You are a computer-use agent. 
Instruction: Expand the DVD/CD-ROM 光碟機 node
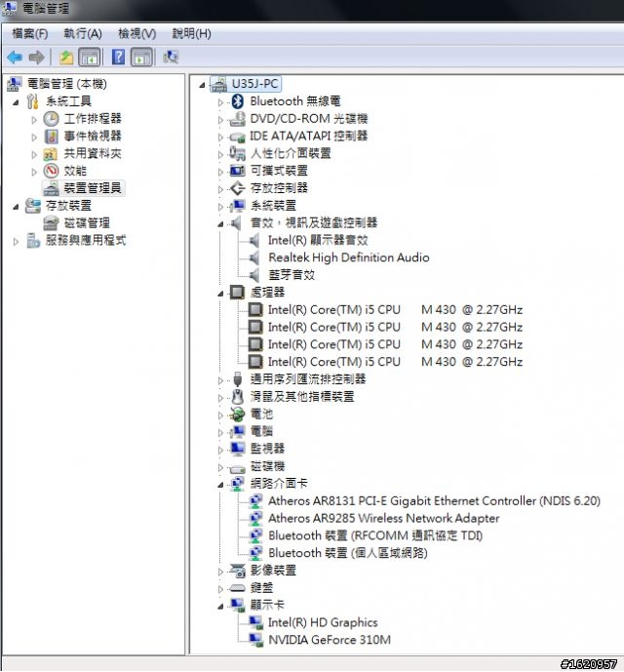[220, 120]
